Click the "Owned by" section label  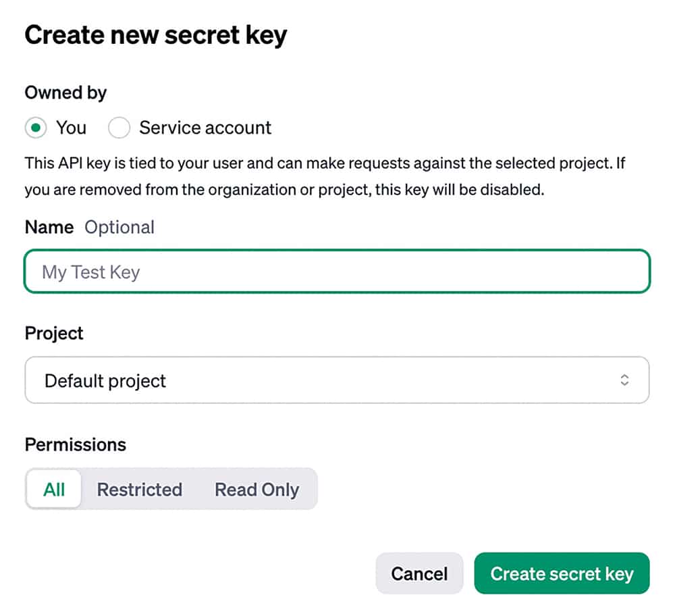tap(65, 93)
